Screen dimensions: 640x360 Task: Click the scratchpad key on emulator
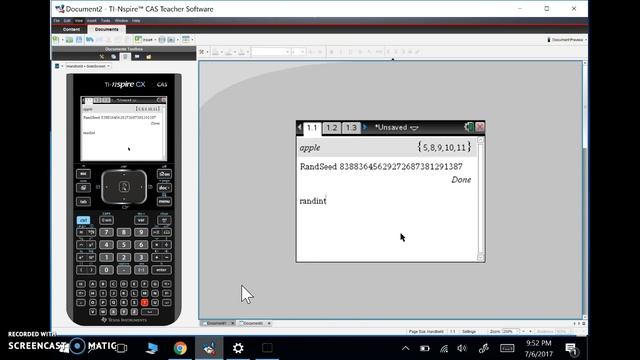click(83, 188)
